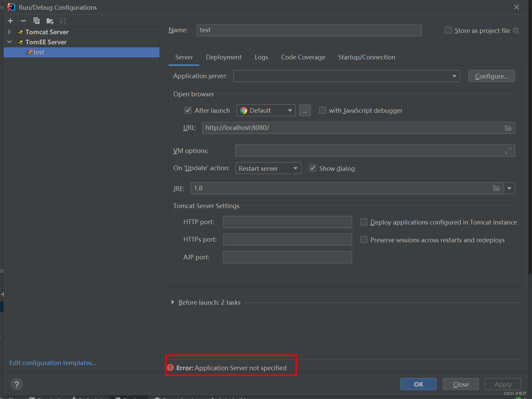Viewport: 532px width, 399px height.
Task: Open Application server dropdown
Action: click(347, 76)
